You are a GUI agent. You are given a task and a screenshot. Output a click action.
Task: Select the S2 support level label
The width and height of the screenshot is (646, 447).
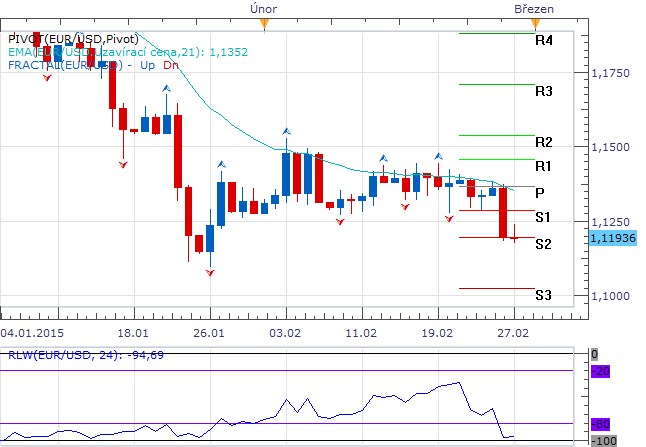543,243
